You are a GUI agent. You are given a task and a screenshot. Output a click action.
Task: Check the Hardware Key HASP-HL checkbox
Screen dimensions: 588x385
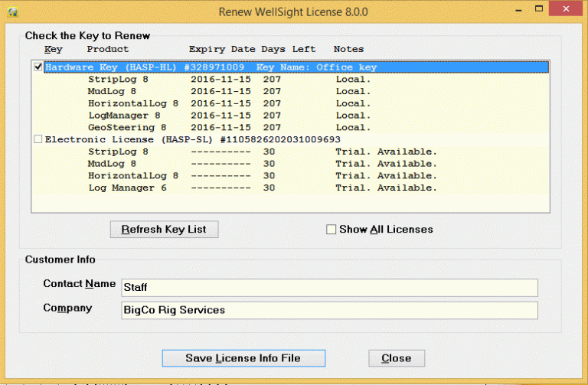point(38,67)
